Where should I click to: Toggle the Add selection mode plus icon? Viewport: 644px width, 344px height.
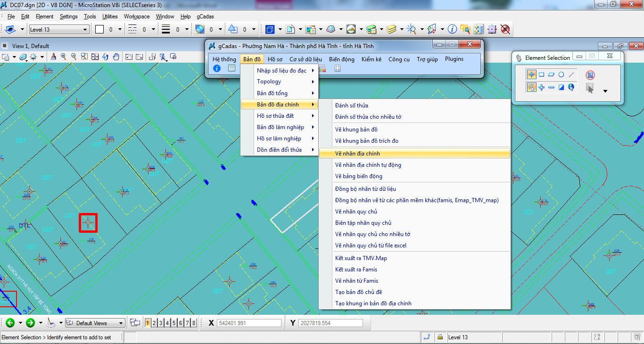(x=541, y=87)
